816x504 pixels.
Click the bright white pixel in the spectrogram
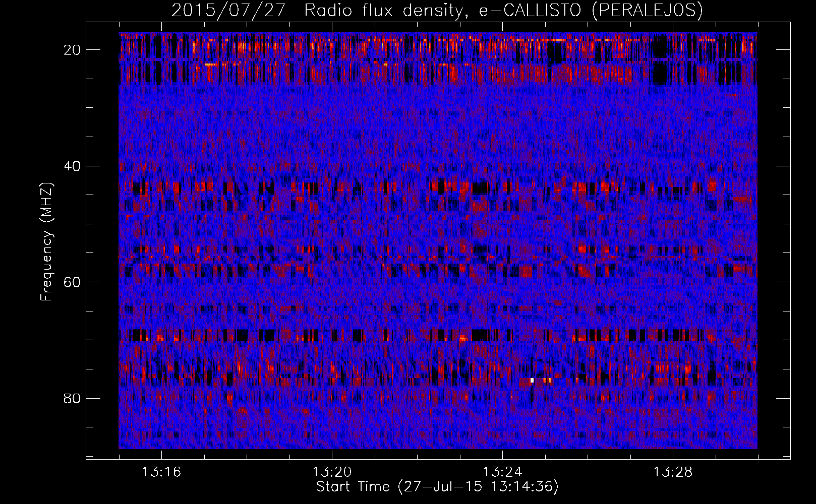click(532, 381)
